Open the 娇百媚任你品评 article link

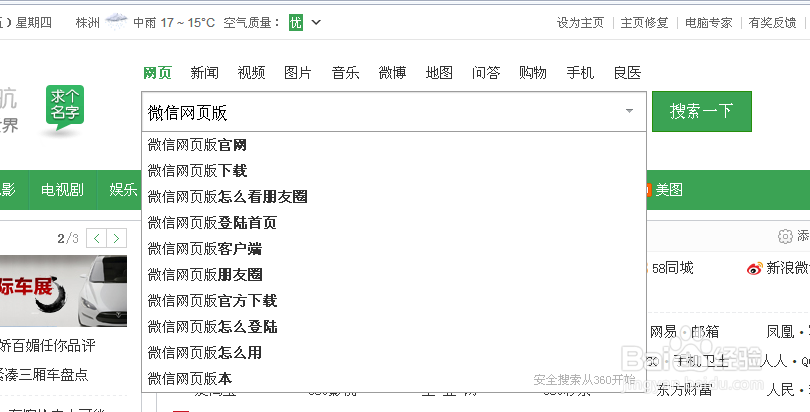(48, 345)
